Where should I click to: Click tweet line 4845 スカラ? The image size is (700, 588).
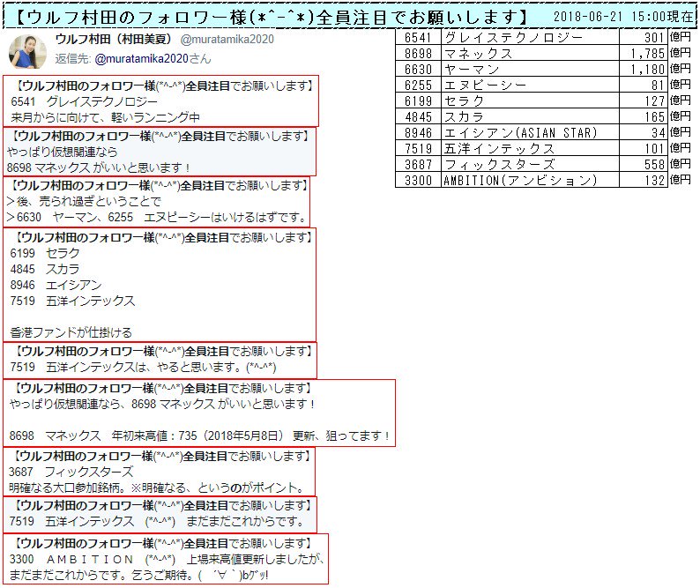click(45, 269)
